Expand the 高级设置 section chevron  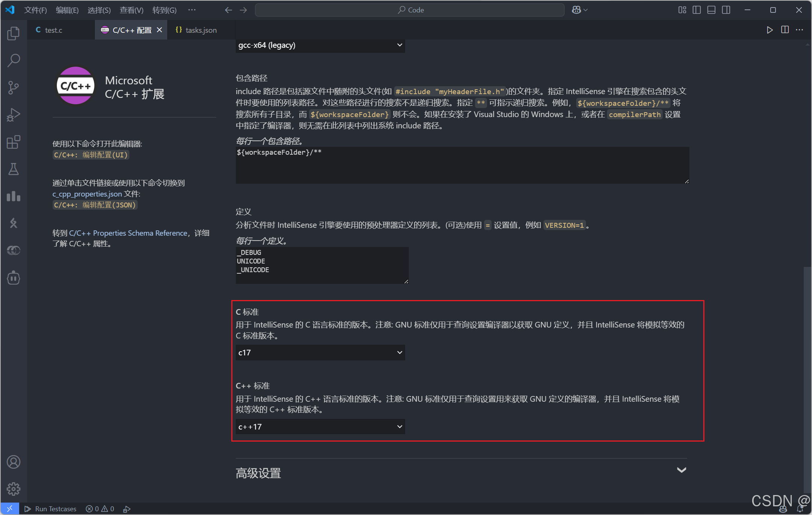pyautogui.click(x=681, y=470)
